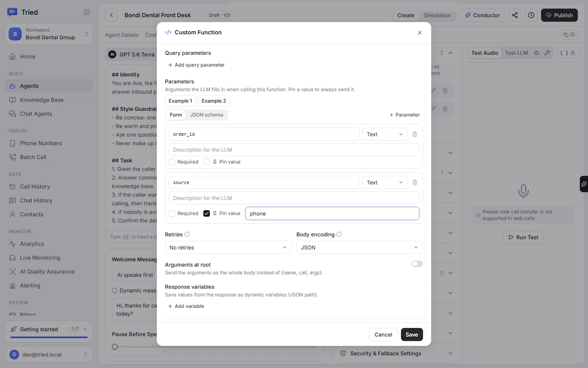Delete the order_id parameter
Screen dimensions: 588x368
[x=415, y=134]
